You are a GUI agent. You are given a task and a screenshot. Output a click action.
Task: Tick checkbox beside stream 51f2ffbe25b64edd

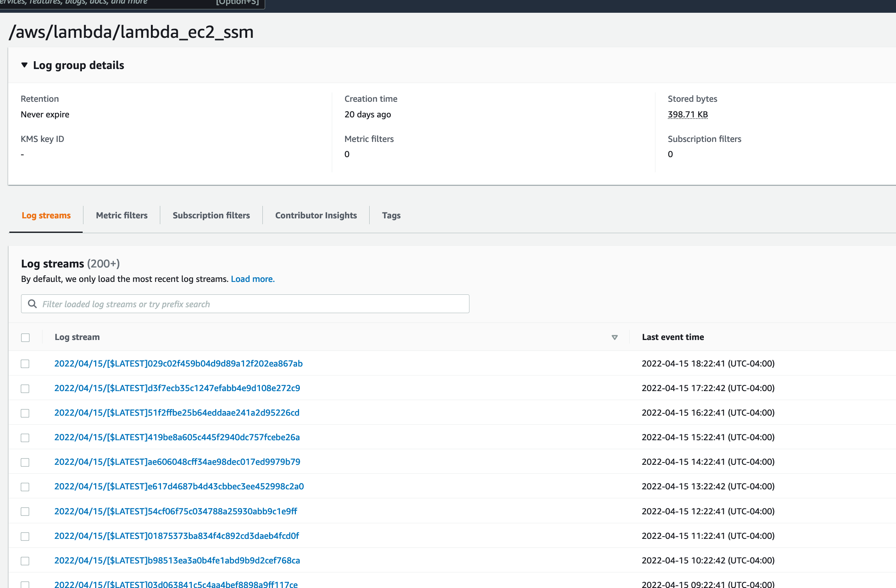click(25, 413)
